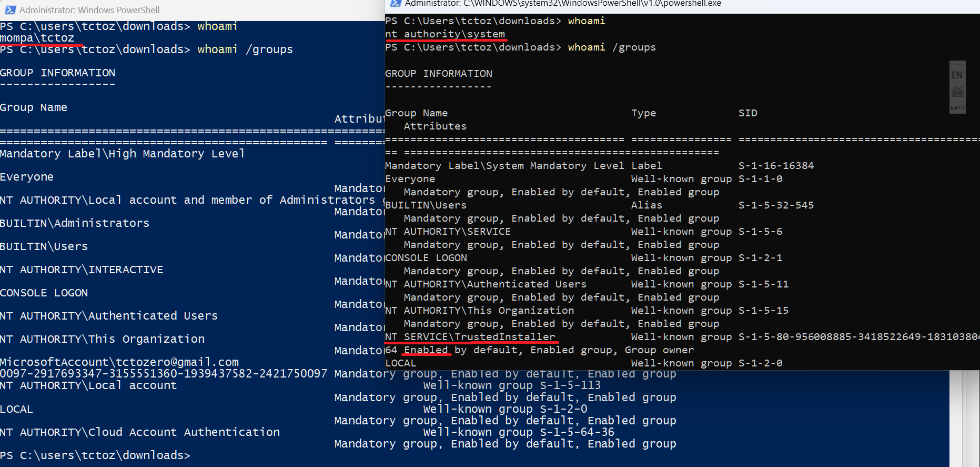This screenshot has width=980, height=467.
Task: Click 'LOCAL' in the blue window
Action: point(17,409)
